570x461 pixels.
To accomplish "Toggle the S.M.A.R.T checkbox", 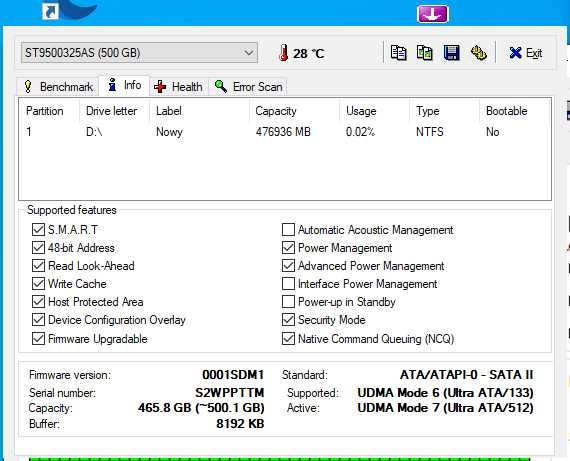I will click(38, 229).
